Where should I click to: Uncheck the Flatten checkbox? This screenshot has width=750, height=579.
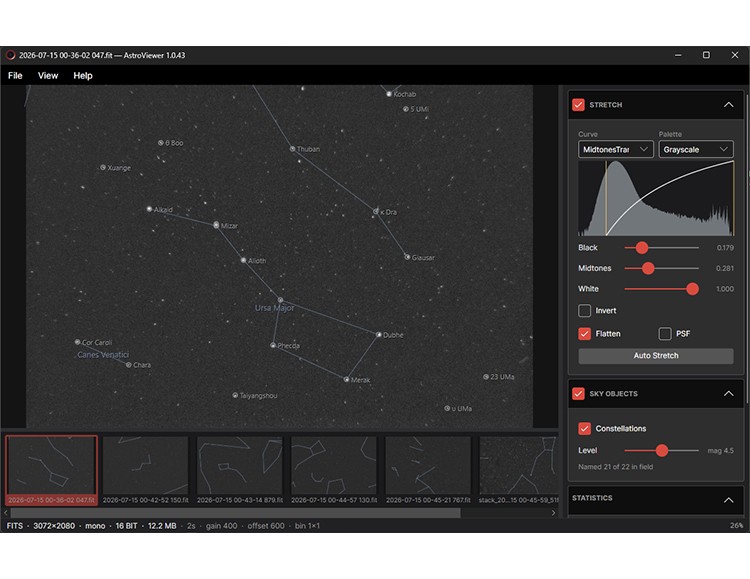pos(585,334)
